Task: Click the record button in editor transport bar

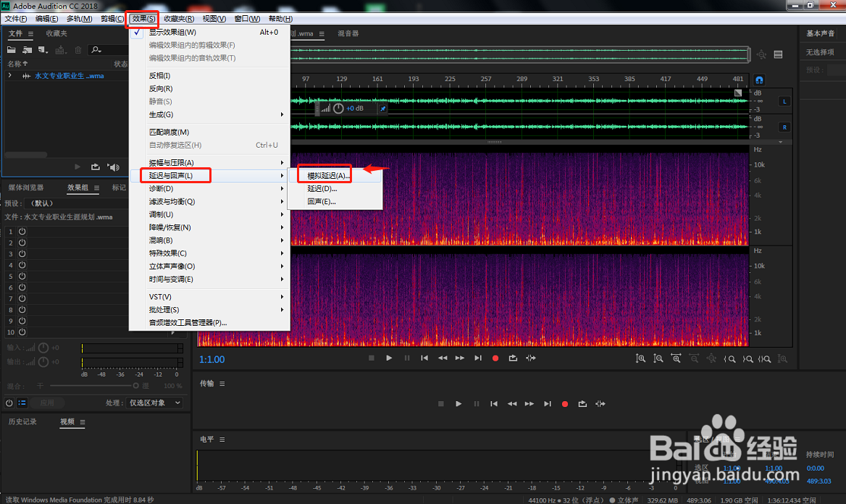Action: point(495,358)
